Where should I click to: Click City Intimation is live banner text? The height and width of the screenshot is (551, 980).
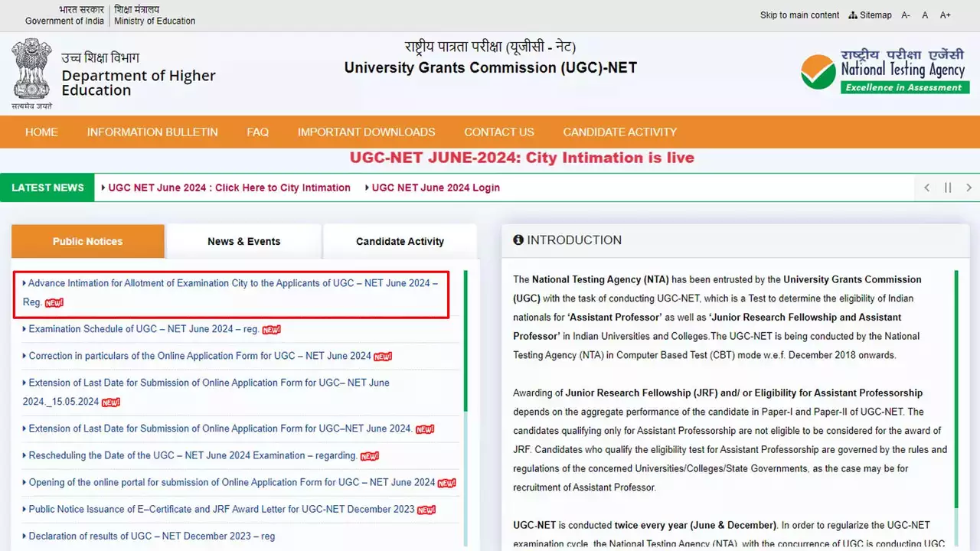522,158
